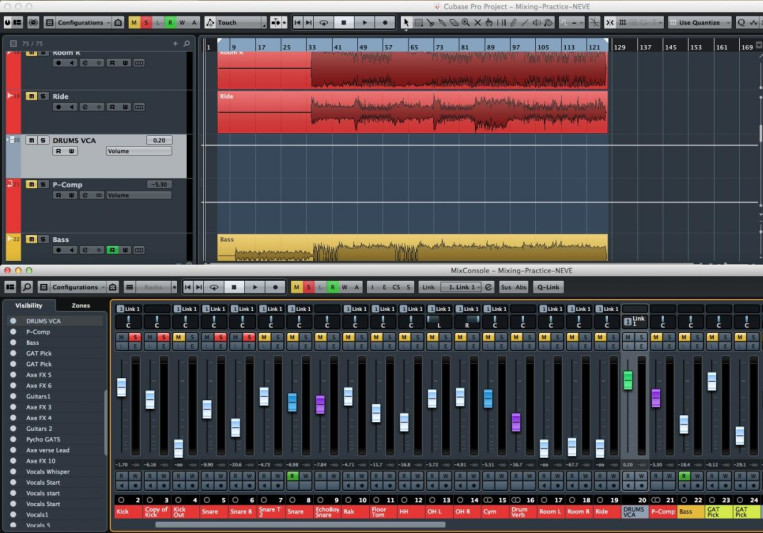
Task: Click Play in the project window transport
Action: coord(364,22)
